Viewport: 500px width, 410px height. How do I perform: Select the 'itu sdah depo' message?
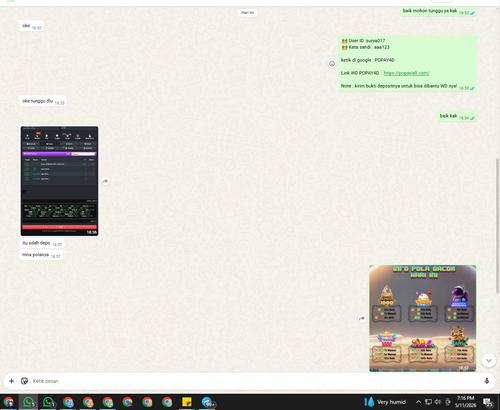point(42,243)
